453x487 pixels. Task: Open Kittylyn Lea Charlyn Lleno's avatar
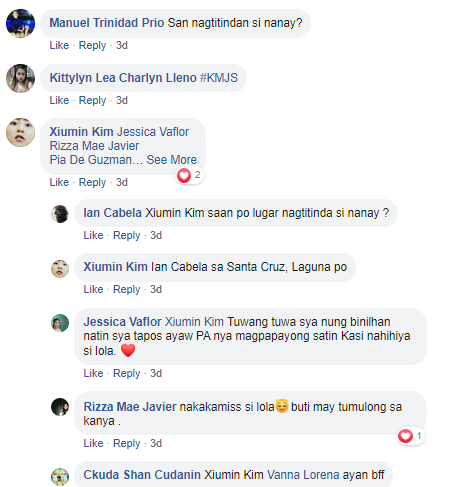[20, 78]
